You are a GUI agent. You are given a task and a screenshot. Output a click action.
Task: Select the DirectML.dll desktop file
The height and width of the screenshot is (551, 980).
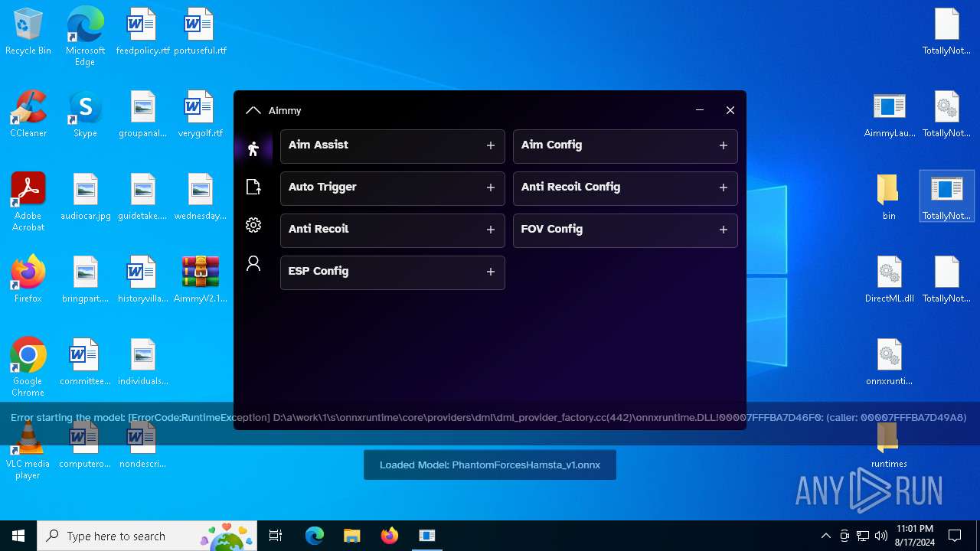889,280
